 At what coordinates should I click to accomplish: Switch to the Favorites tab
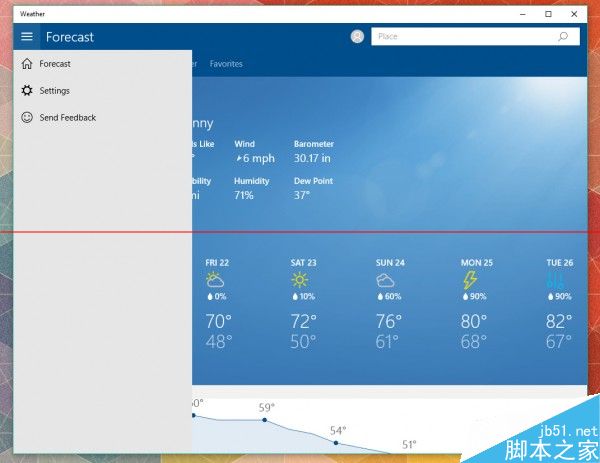click(x=226, y=64)
